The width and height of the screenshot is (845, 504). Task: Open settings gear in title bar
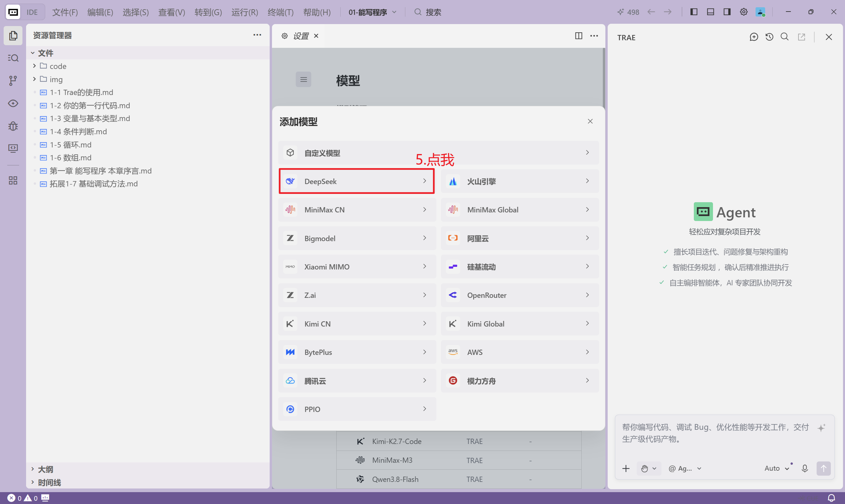click(x=743, y=12)
